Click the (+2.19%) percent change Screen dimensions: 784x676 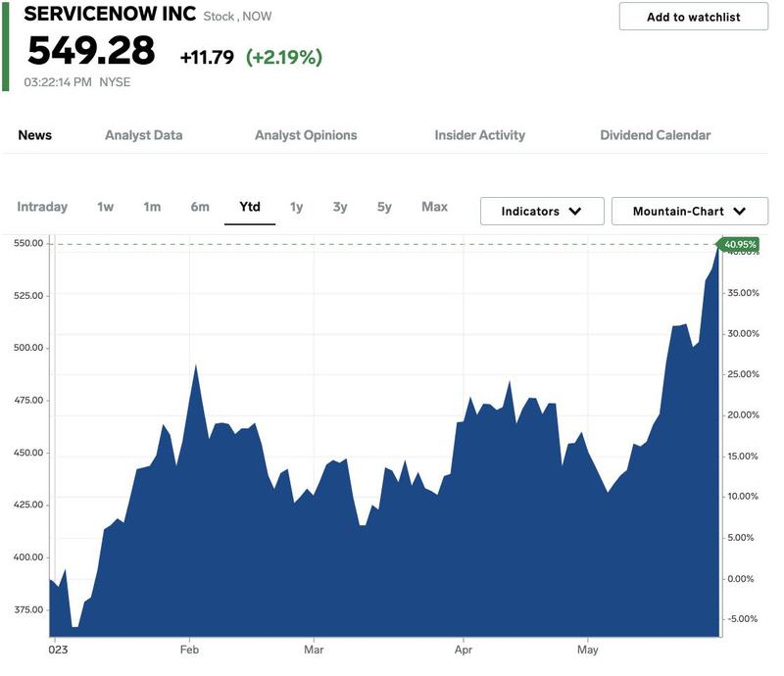[284, 57]
